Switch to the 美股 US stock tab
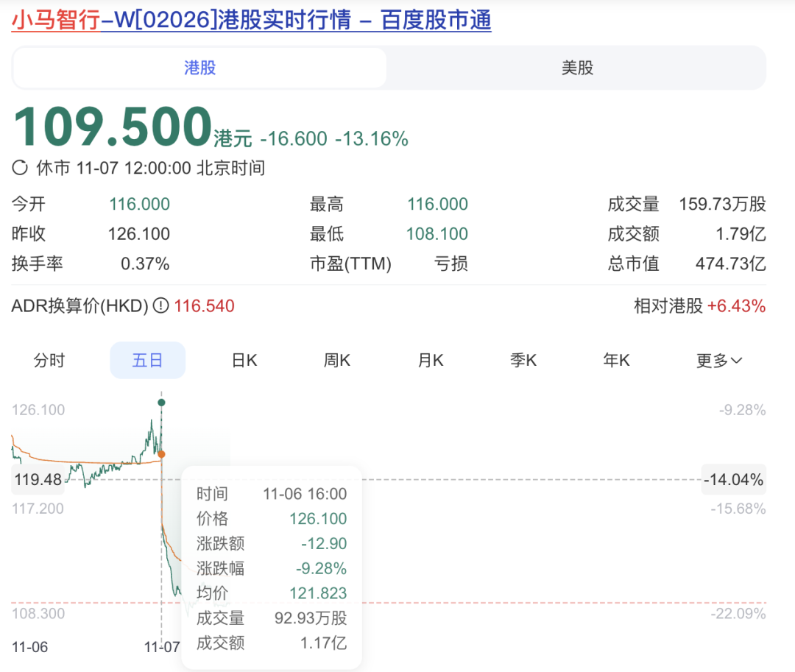 pos(576,67)
